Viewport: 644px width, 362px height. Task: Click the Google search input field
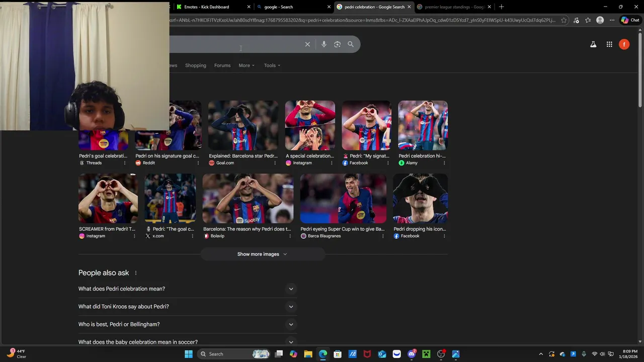[236, 44]
